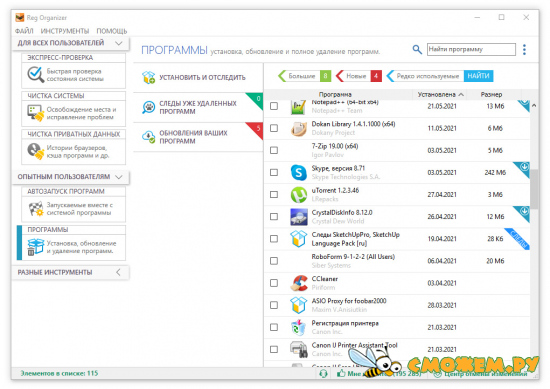
Task: Click the SketchUpPro traces box icon
Action: tap(299, 239)
